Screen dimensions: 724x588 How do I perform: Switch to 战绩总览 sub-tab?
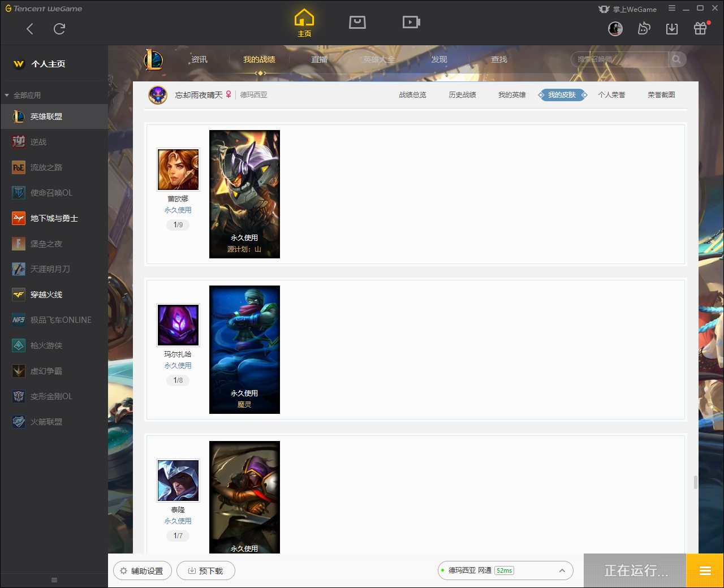pyautogui.click(x=412, y=95)
